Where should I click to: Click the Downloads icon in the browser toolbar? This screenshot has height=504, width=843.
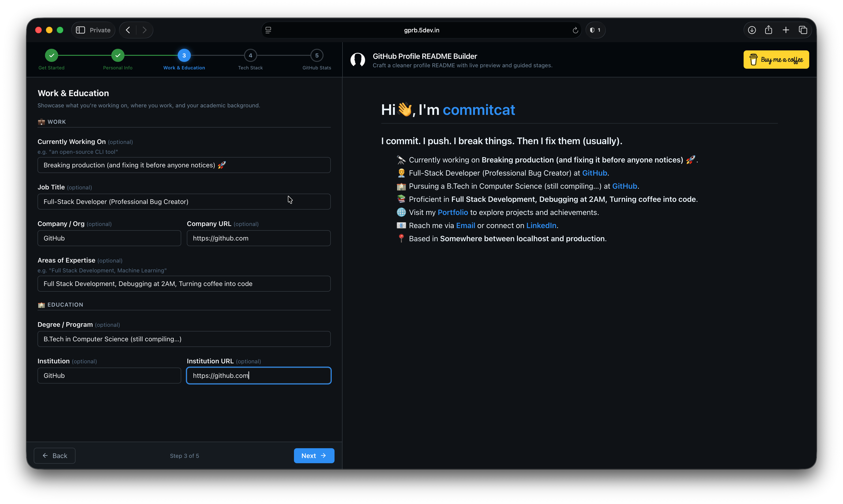click(752, 30)
